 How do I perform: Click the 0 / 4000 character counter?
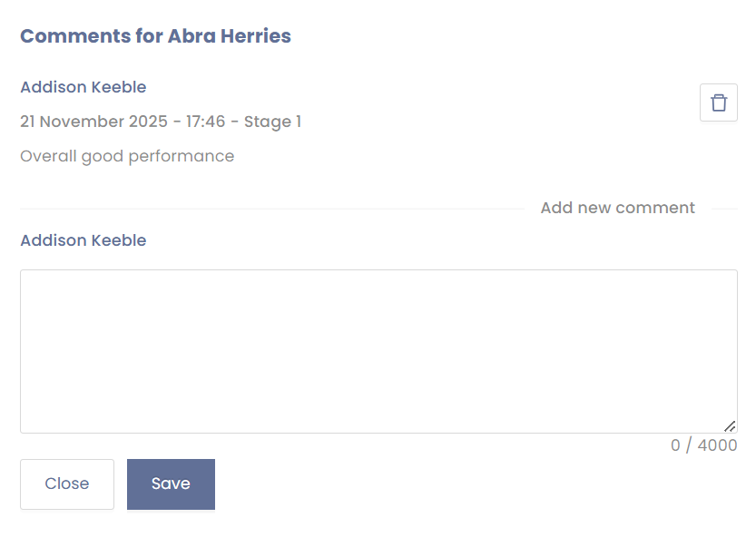(703, 445)
